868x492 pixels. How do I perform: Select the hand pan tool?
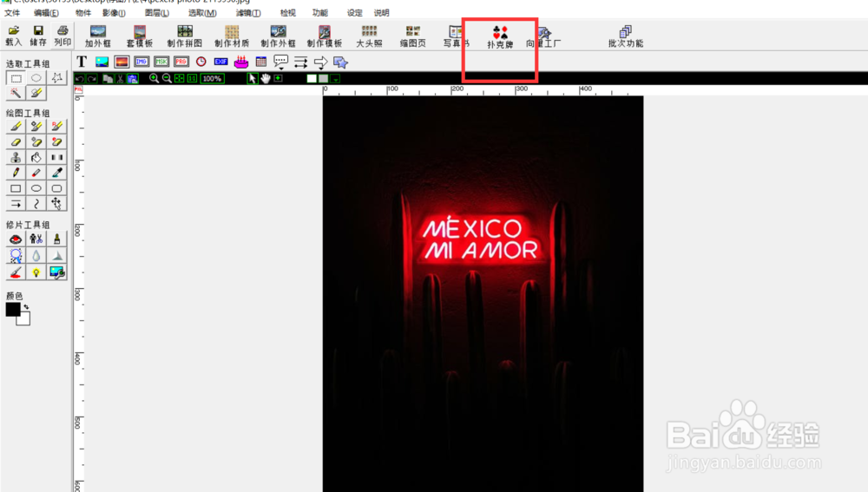[266, 79]
